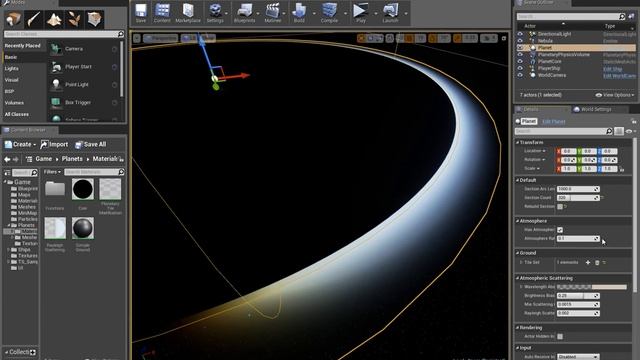
Task: Open the Matinee toolbar icon
Action: pos(273,13)
